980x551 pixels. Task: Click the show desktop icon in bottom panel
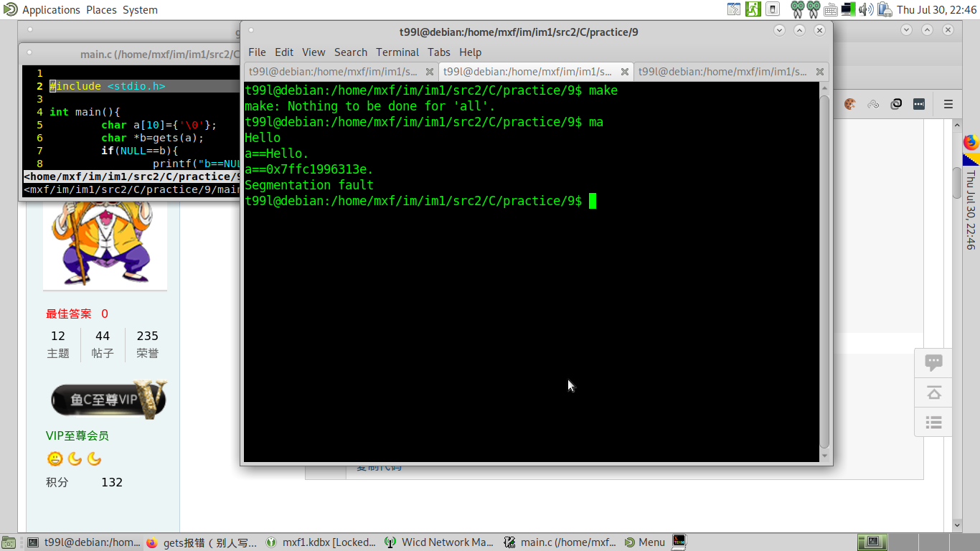coord(7,542)
